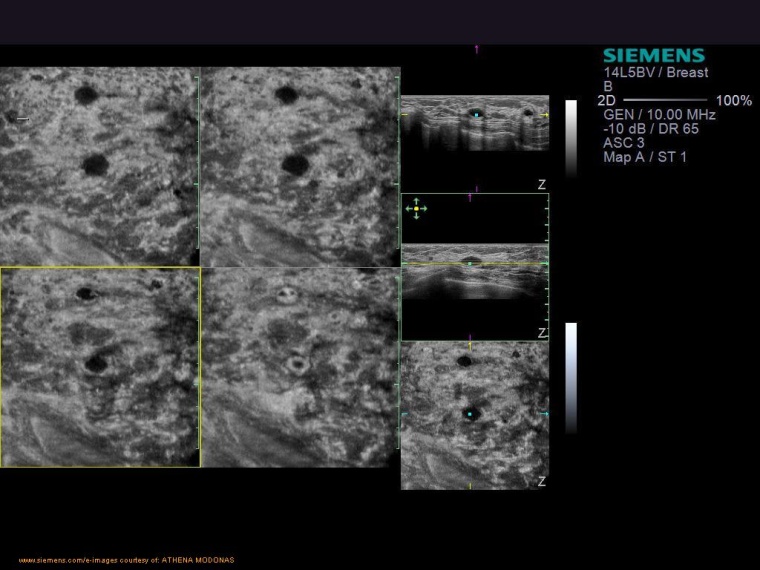Select the yellow-bordered bottom-left slice
Viewport: 760px width, 570px height.
tap(100, 367)
